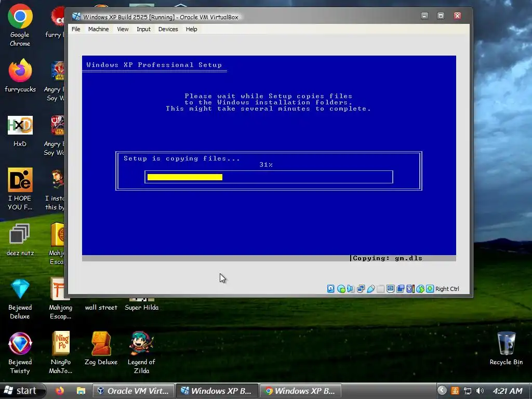The width and height of the screenshot is (532, 399).
Task: Select the Google Chrome desktop icon
Action: [20, 25]
